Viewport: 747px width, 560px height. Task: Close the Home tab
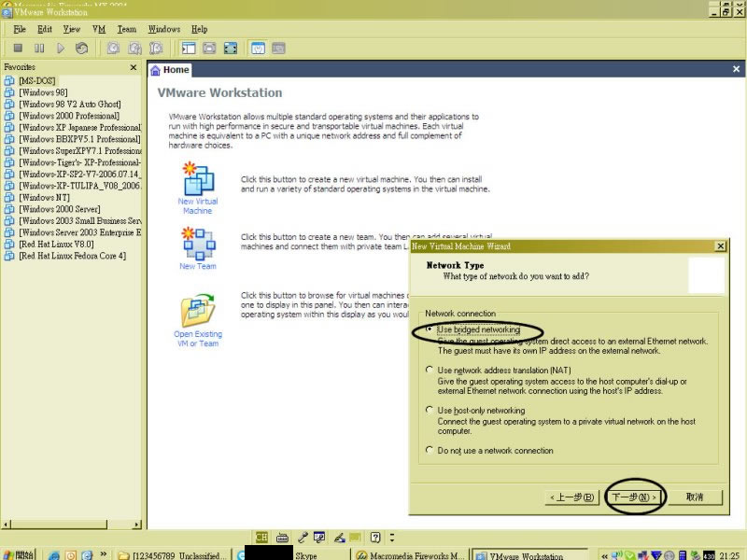(736, 69)
